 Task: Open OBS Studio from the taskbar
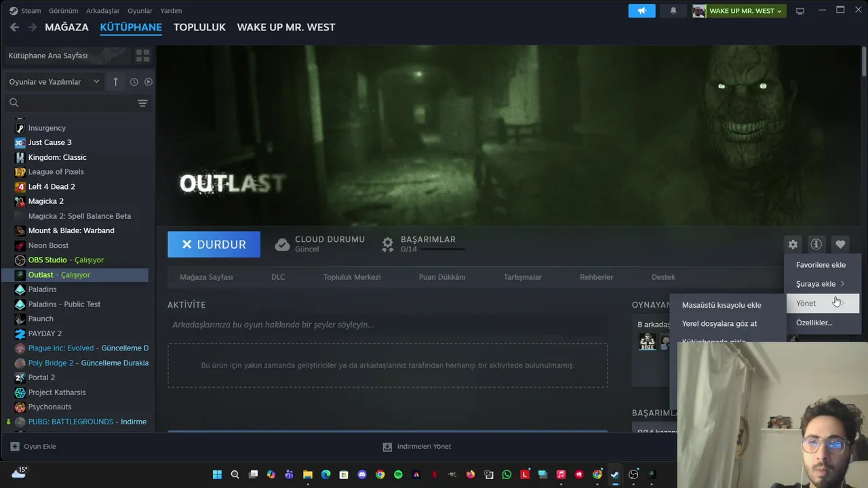(633, 474)
